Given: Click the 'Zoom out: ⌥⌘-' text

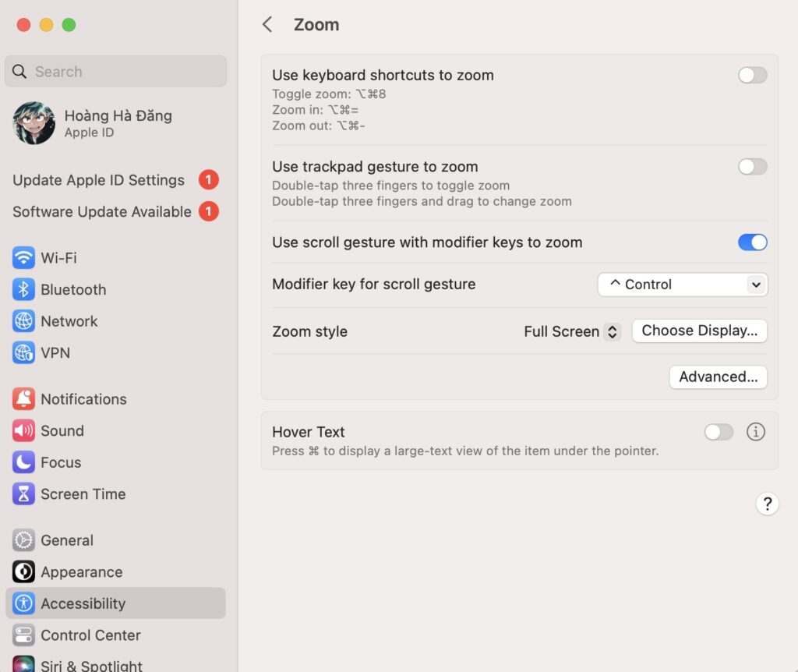Looking at the screenshot, I should click(x=318, y=126).
